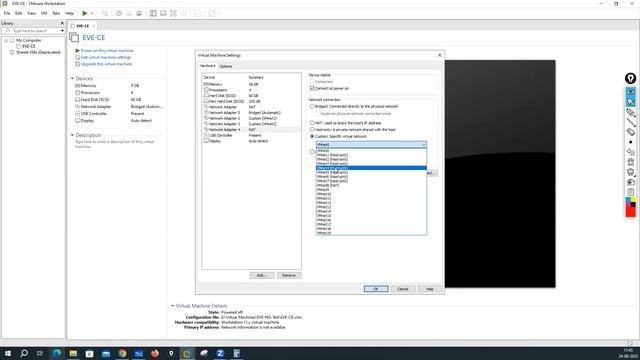
Task: Open the VM menu
Action: 44,13
